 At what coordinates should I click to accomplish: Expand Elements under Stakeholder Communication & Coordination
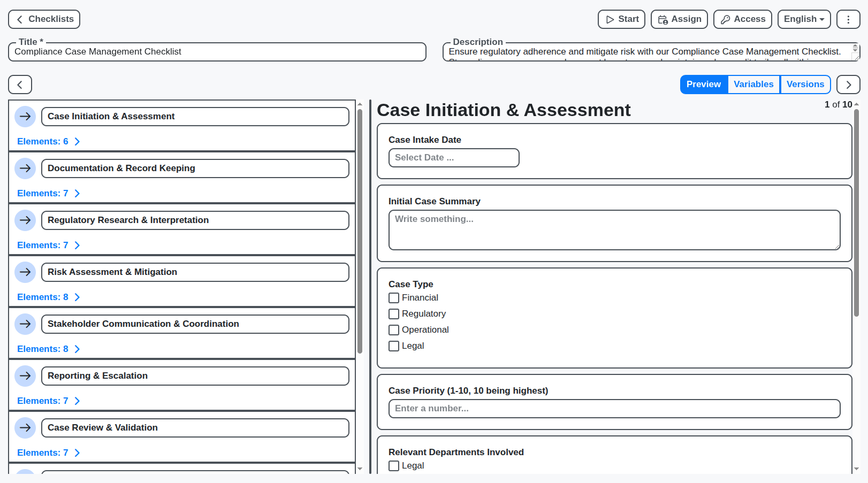point(49,349)
